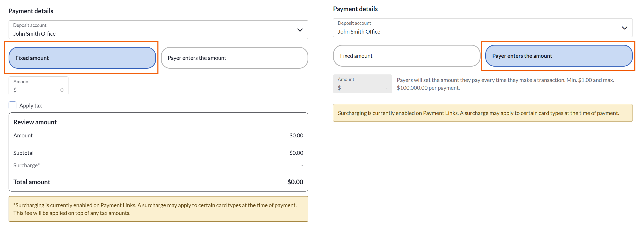This screenshot has width=644, height=229.
Task: Select the highlighted Fixed amount option
Action: coord(82,58)
